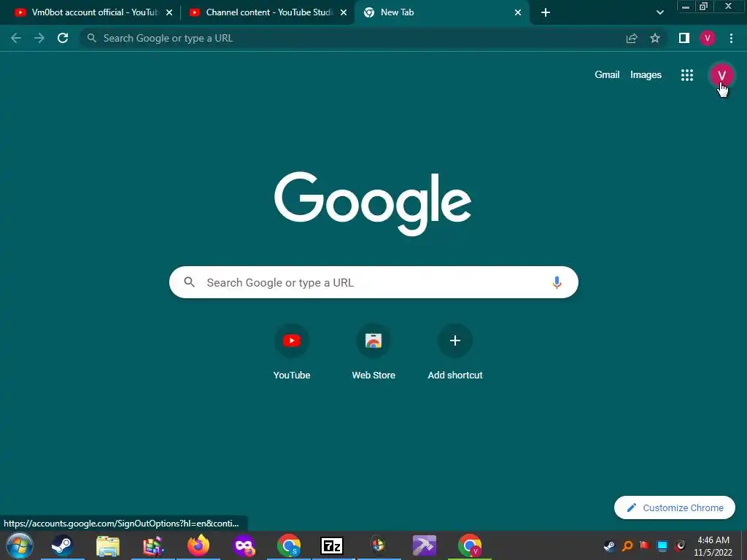
Task: Click the share this page icon
Action: [x=632, y=38]
